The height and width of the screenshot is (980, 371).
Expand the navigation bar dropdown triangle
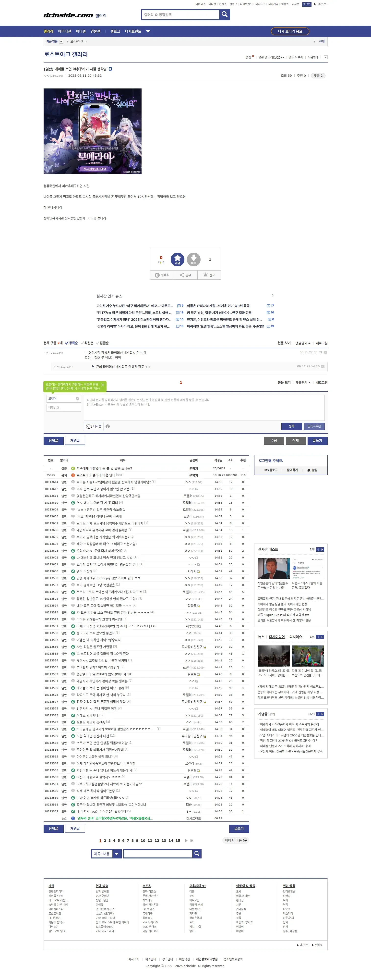pos(148,32)
